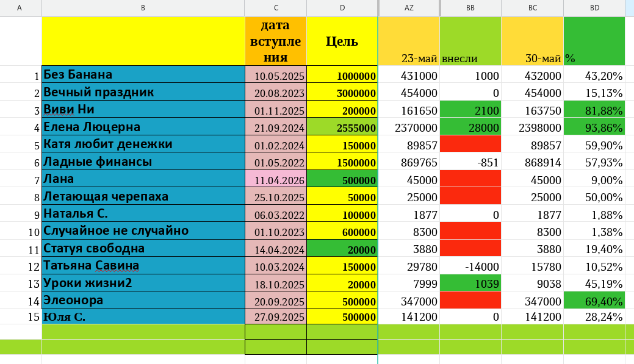Click the date cell 21.09.2024

pos(276,126)
